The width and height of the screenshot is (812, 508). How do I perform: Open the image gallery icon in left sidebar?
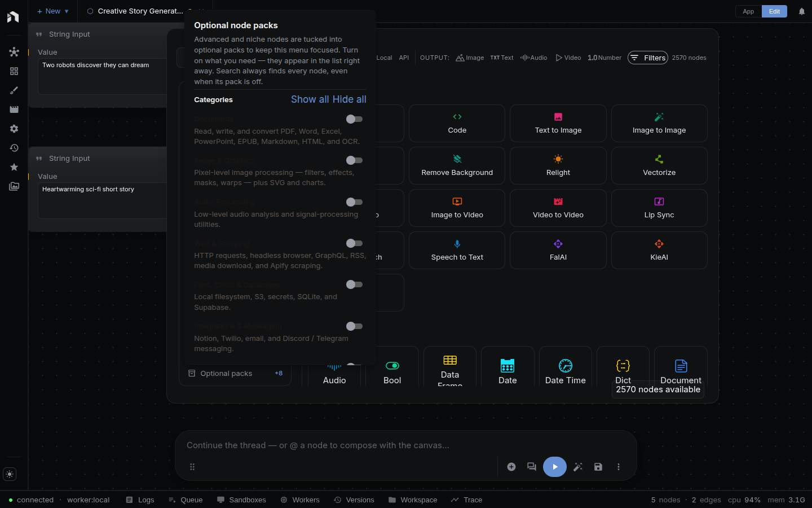coord(14,186)
